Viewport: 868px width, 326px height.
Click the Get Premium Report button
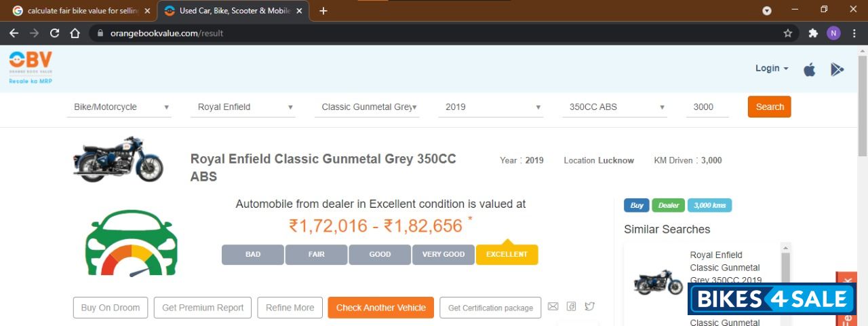[203, 308]
